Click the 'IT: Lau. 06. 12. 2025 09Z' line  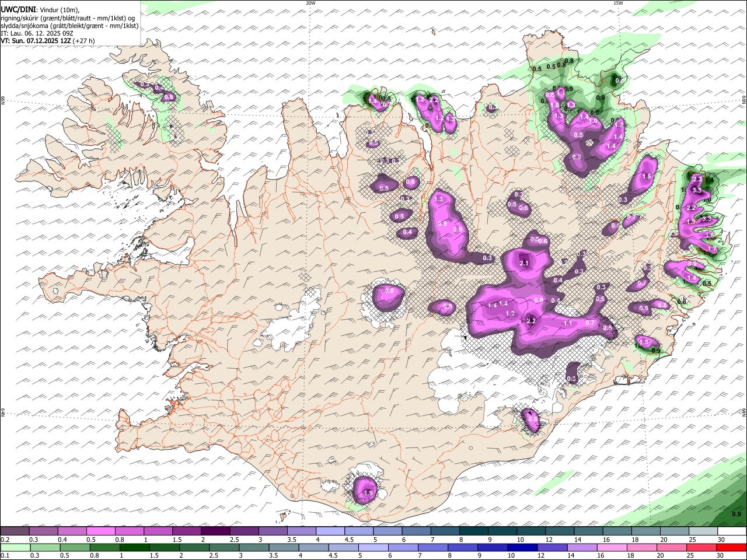[37, 33]
